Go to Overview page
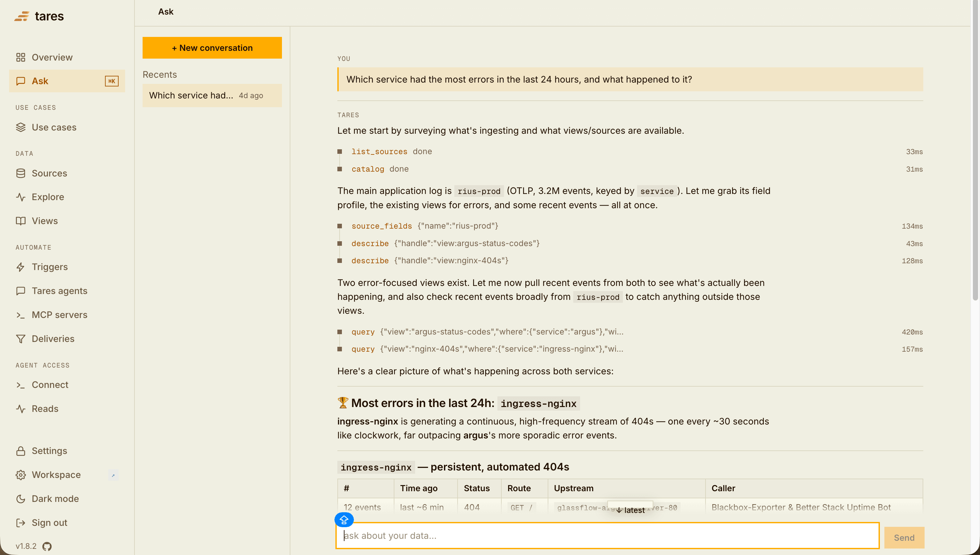Image resolution: width=980 pixels, height=555 pixels. (x=67, y=57)
